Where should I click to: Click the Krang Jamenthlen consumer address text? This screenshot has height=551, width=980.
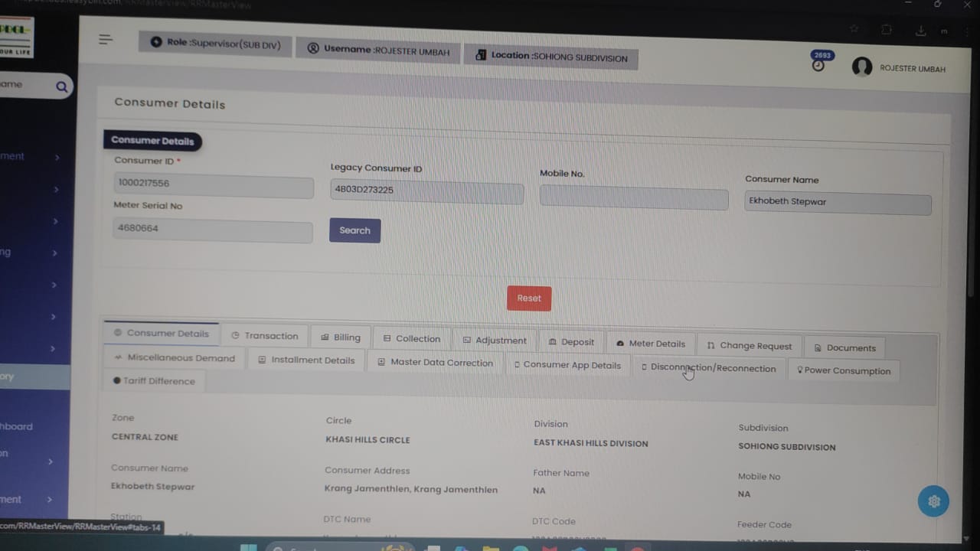411,489
